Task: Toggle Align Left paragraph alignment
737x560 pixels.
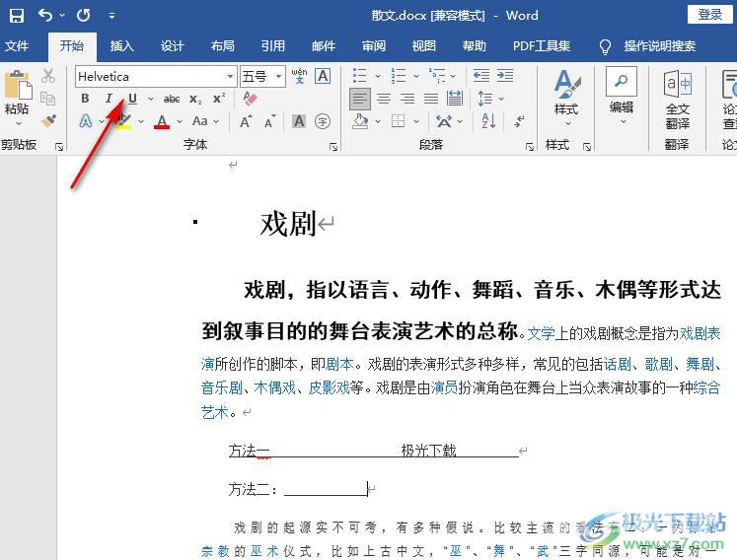Action: pos(360,99)
